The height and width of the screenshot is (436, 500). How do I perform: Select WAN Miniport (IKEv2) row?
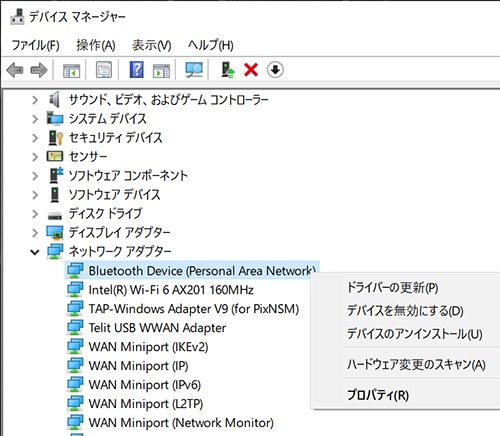pyautogui.click(x=148, y=347)
